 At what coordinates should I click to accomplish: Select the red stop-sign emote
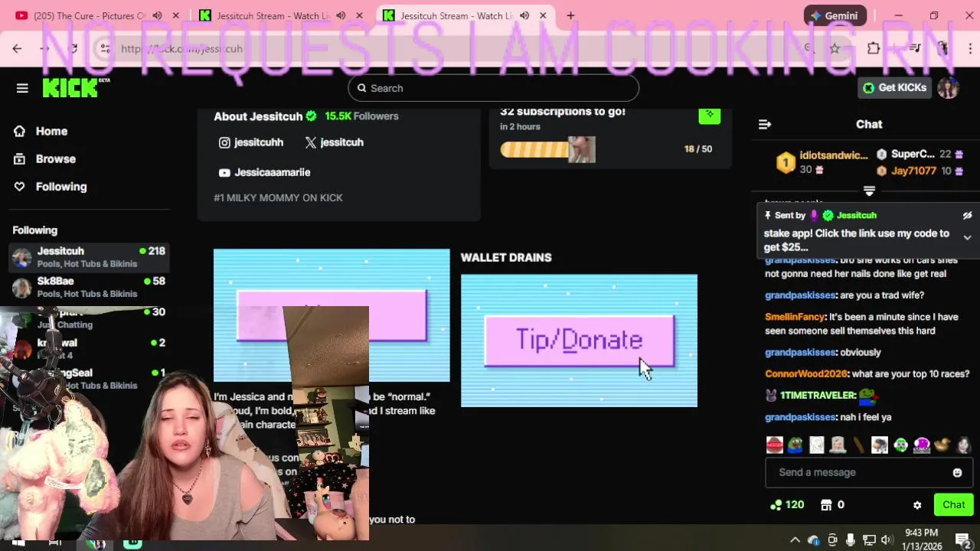775,445
